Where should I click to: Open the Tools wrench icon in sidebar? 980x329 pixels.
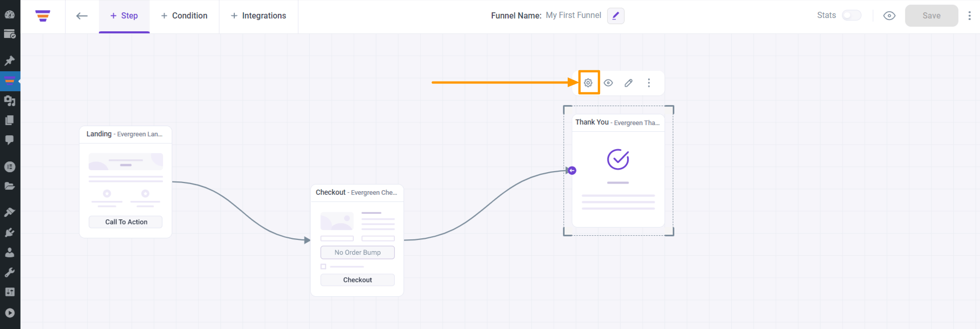10,272
